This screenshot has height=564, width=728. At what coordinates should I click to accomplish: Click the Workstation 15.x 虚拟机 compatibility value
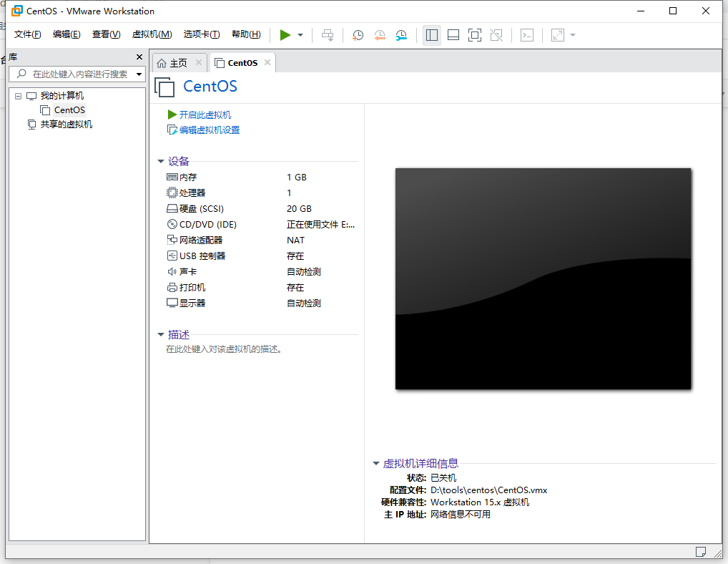coord(480,502)
